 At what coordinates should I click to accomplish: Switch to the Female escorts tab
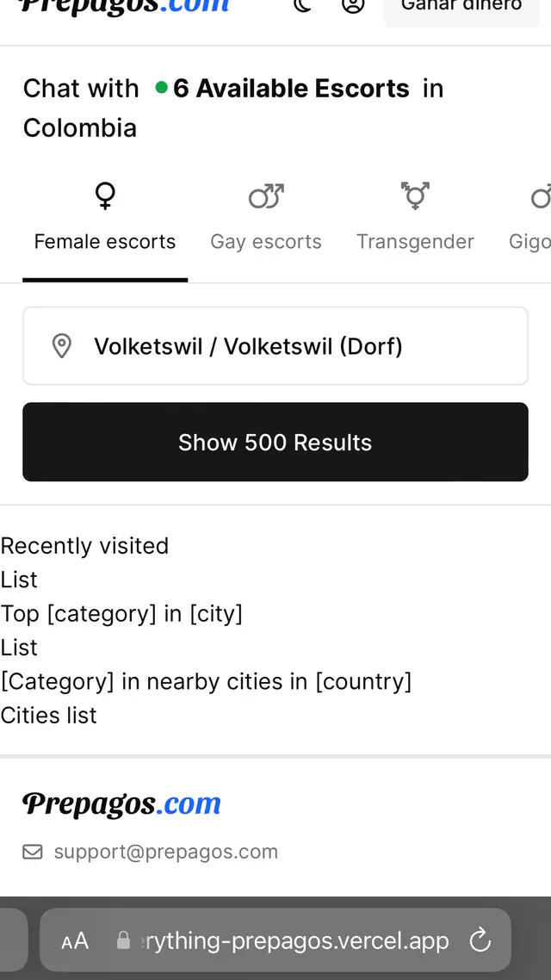pyautogui.click(x=104, y=241)
